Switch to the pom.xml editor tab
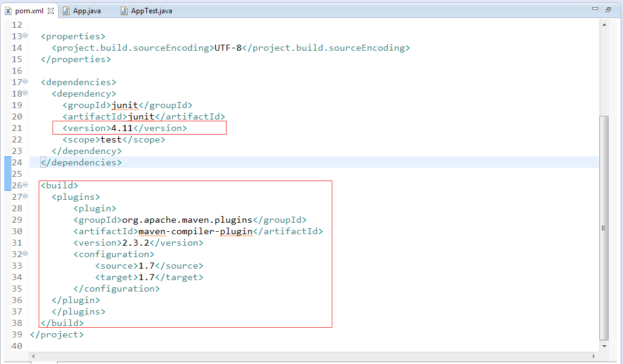The height and width of the screenshot is (364, 623). (28, 11)
